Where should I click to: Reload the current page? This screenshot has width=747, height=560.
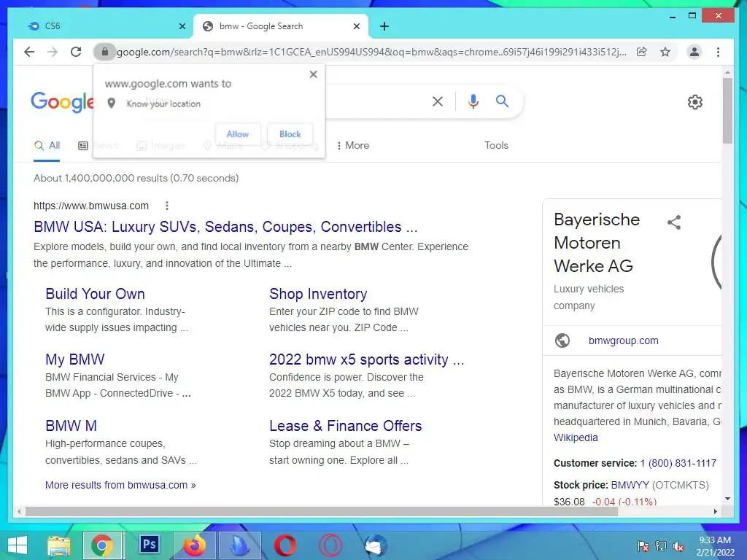coord(76,52)
